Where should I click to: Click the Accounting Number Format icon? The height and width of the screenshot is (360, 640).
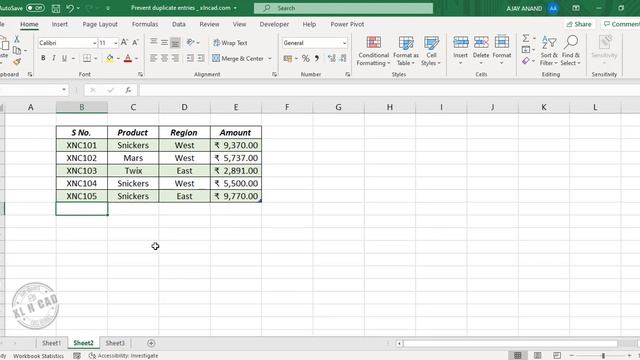[288, 59]
